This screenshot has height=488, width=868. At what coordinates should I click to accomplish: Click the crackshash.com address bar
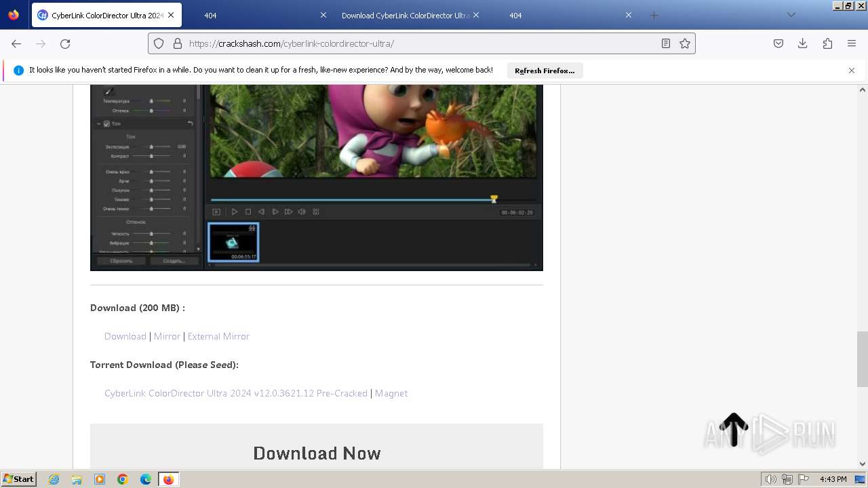coord(420,43)
